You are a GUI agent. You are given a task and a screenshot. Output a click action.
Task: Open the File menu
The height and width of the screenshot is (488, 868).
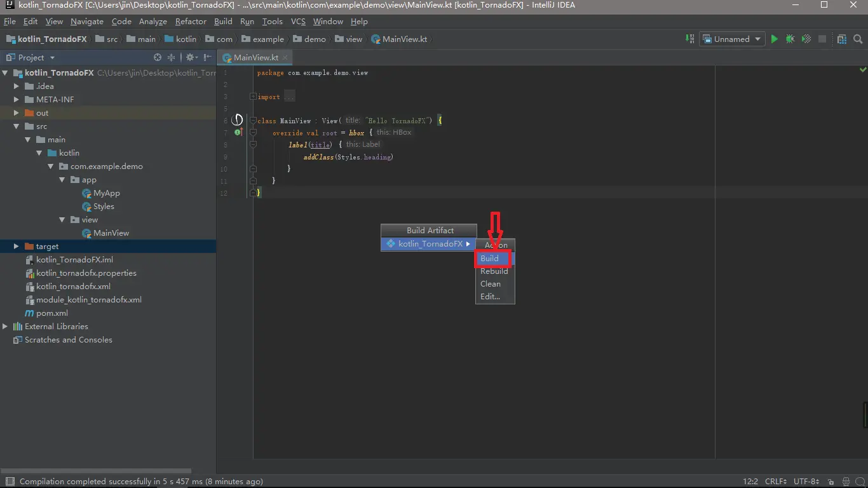(x=10, y=21)
